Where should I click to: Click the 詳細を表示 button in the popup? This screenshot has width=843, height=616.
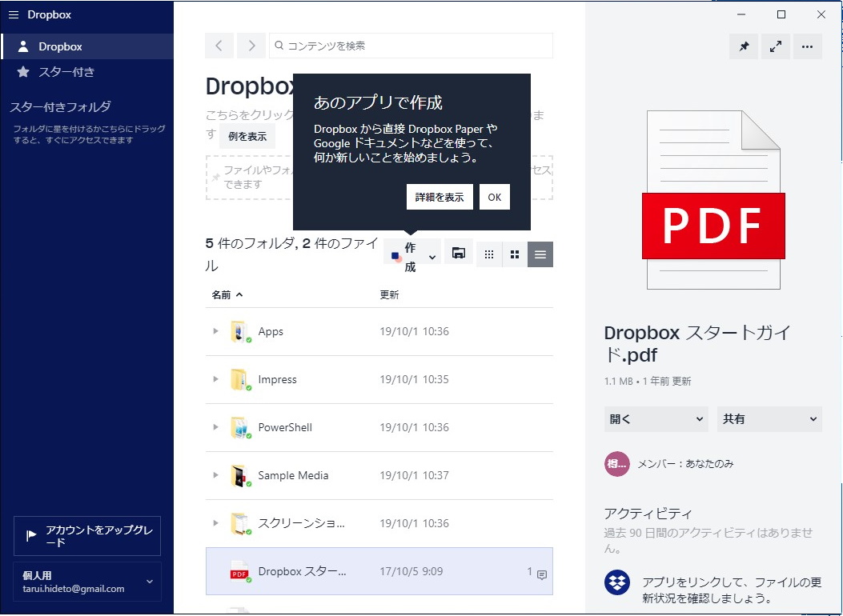click(439, 196)
